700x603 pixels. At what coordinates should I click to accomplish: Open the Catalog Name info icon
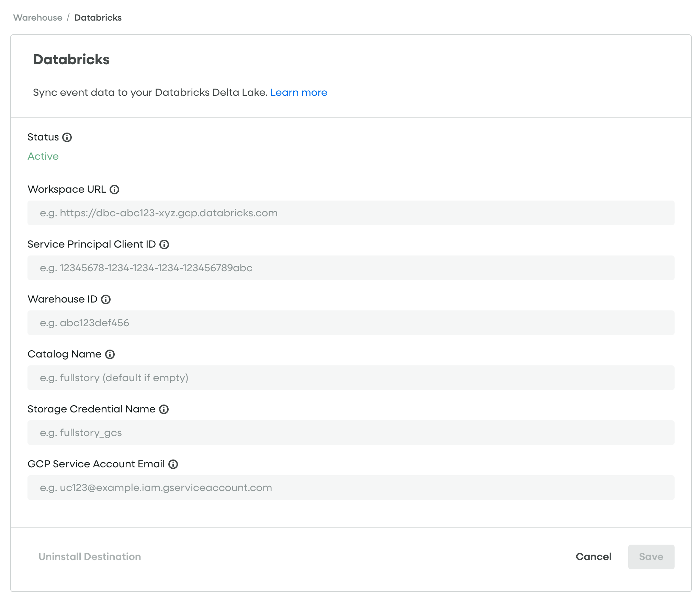(x=110, y=354)
